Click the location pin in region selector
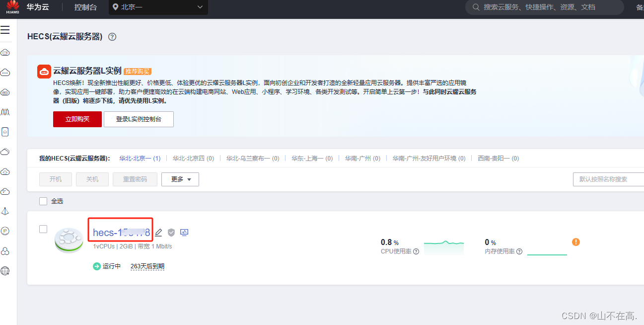 tap(116, 7)
